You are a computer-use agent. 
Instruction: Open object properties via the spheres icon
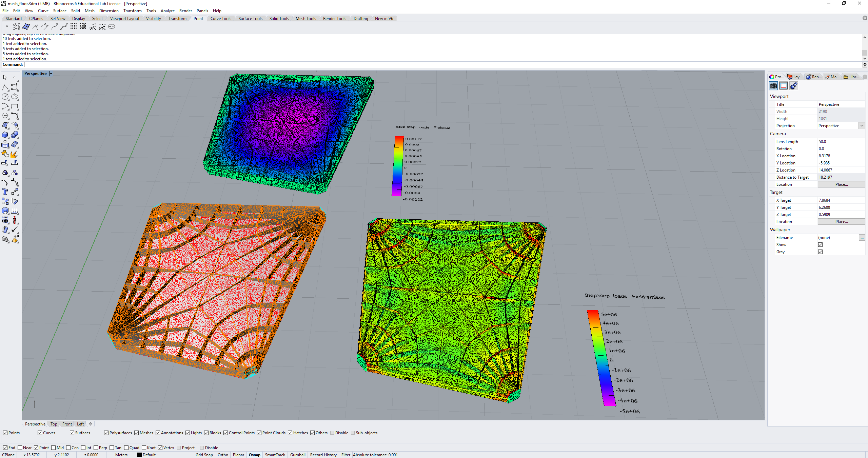point(794,86)
